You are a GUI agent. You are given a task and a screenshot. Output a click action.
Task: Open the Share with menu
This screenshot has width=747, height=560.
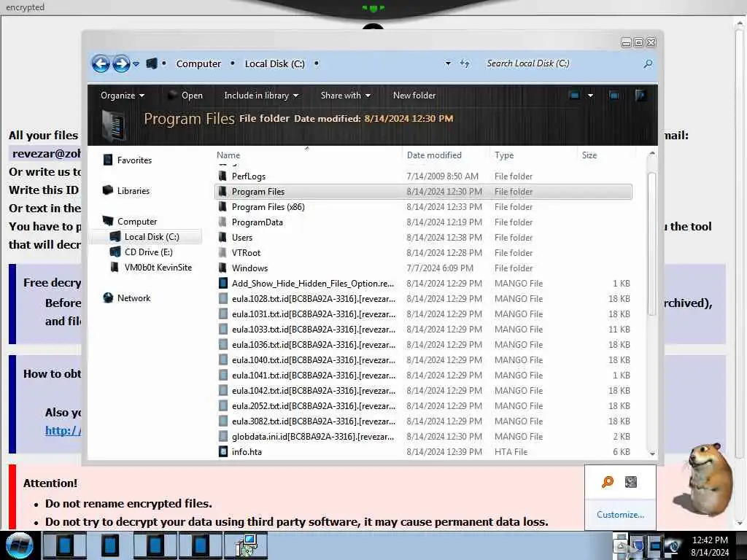click(x=345, y=96)
